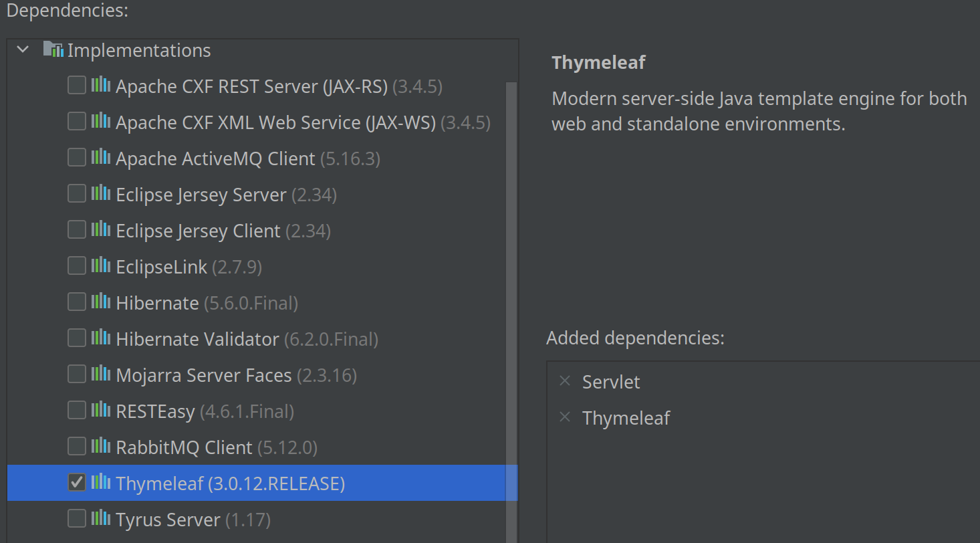
Task: Collapse the Implementations tree node
Action: click(x=23, y=49)
